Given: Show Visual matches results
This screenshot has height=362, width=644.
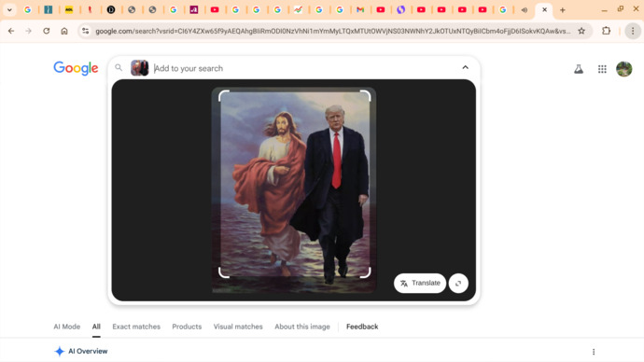Looking at the screenshot, I should [238, 327].
